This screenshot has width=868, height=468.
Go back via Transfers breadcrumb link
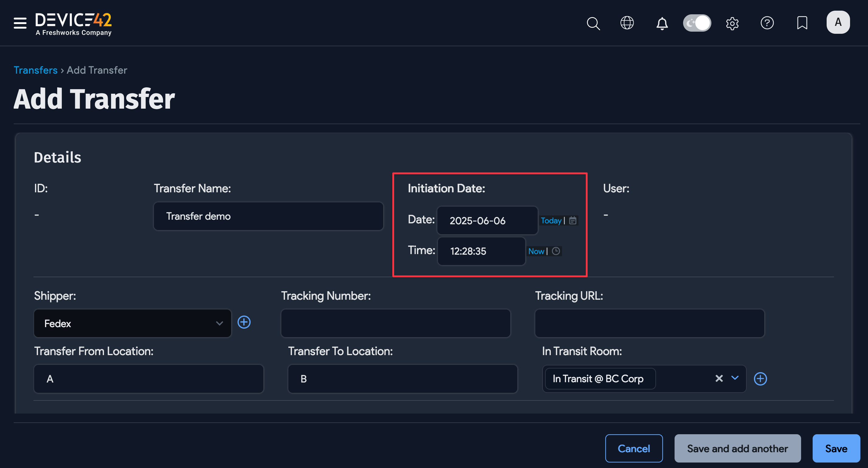[35, 70]
